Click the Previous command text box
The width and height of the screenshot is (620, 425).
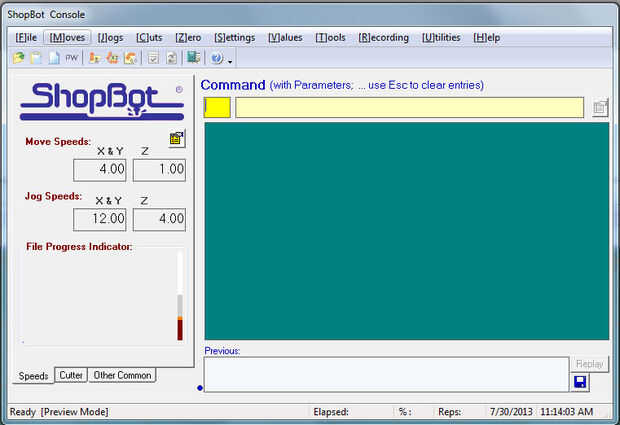386,374
